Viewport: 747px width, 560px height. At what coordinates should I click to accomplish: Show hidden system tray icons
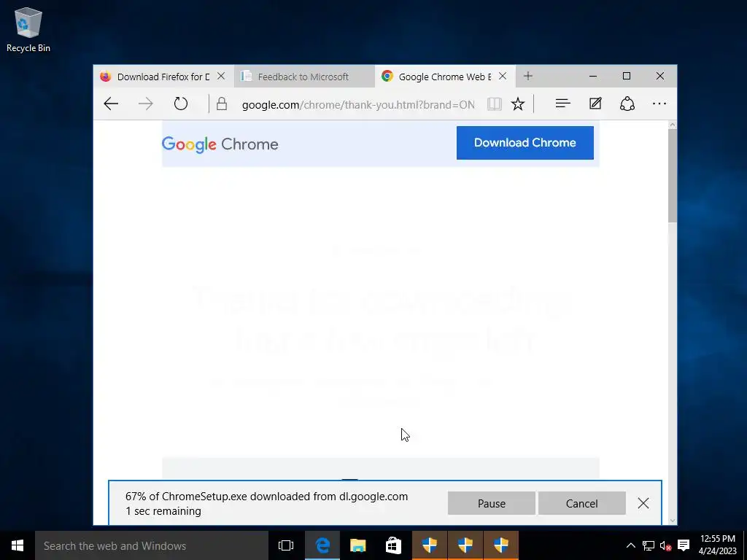(630, 545)
